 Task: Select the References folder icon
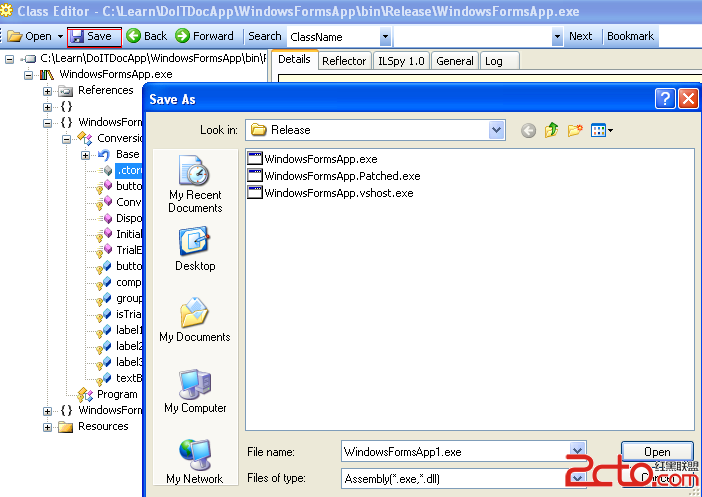pyautogui.click(x=65, y=91)
